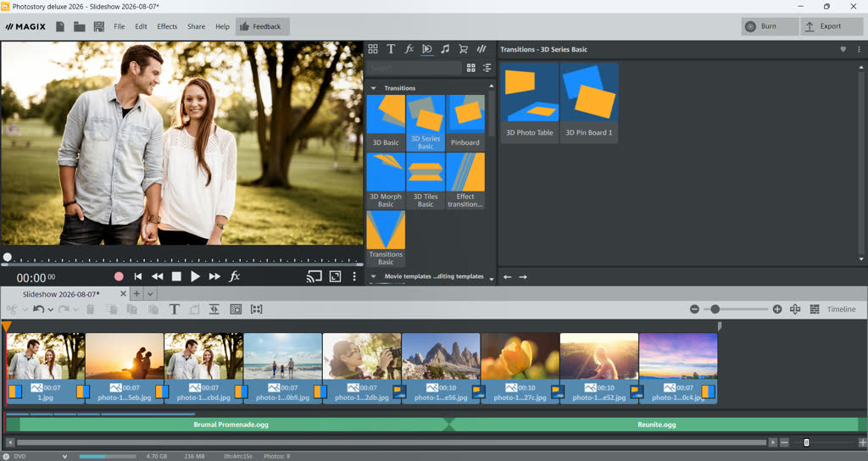Image resolution: width=868 pixels, height=461 pixels.
Task: Add a new slideshow with the plus button
Action: coord(136,294)
